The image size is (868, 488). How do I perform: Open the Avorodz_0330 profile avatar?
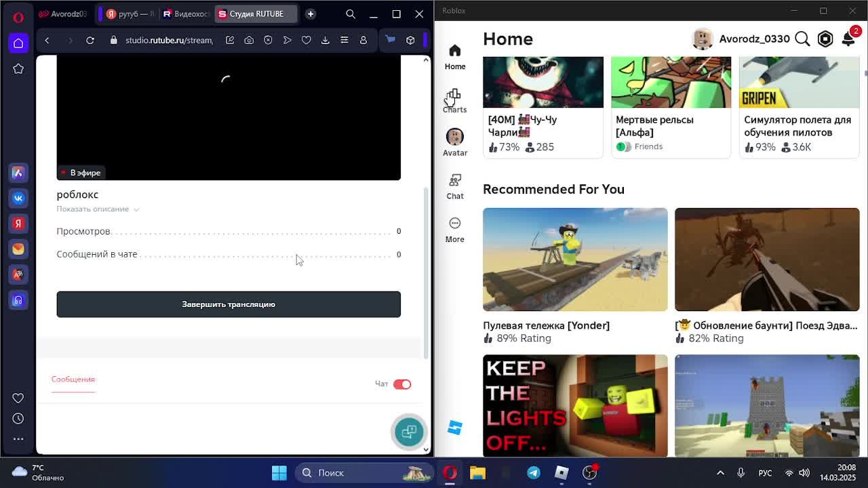(703, 39)
